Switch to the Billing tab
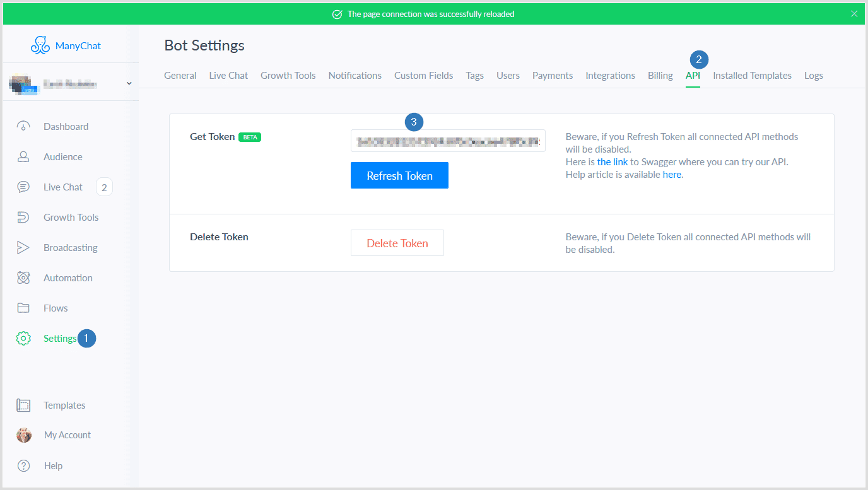Image resolution: width=868 pixels, height=490 pixels. coord(660,75)
